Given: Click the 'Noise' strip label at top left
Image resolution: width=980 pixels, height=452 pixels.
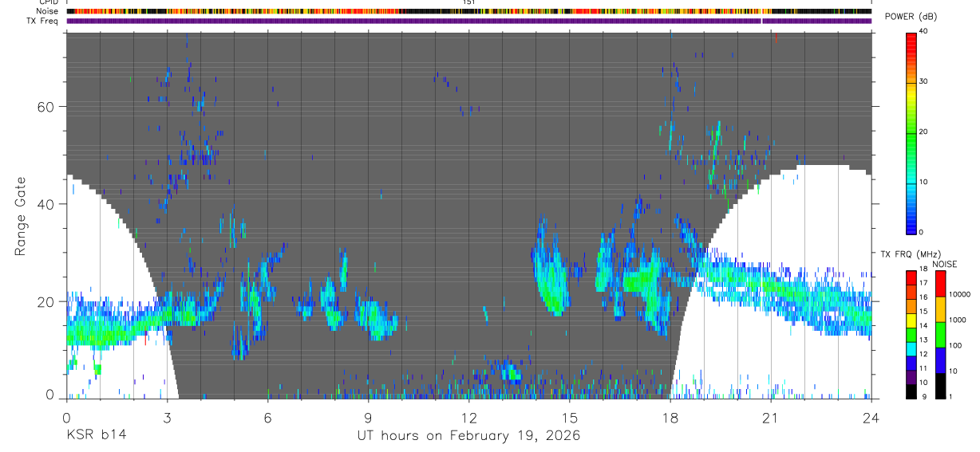Looking at the screenshot, I should (x=47, y=11).
